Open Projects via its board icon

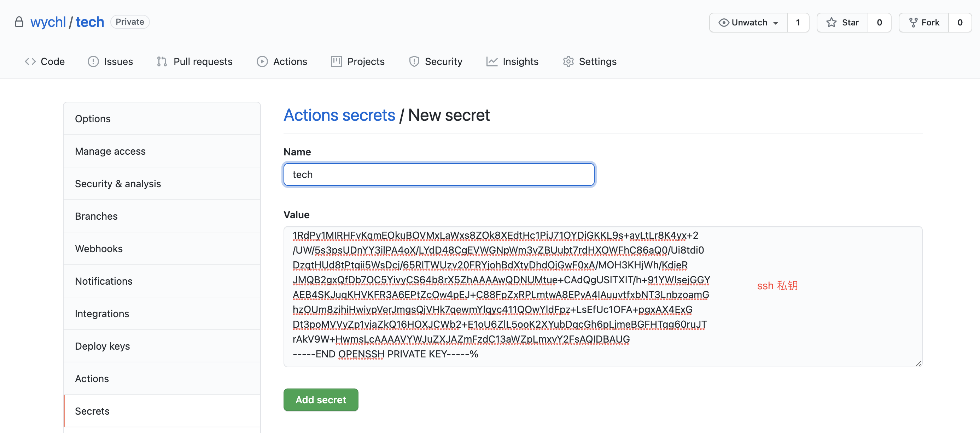pos(336,61)
